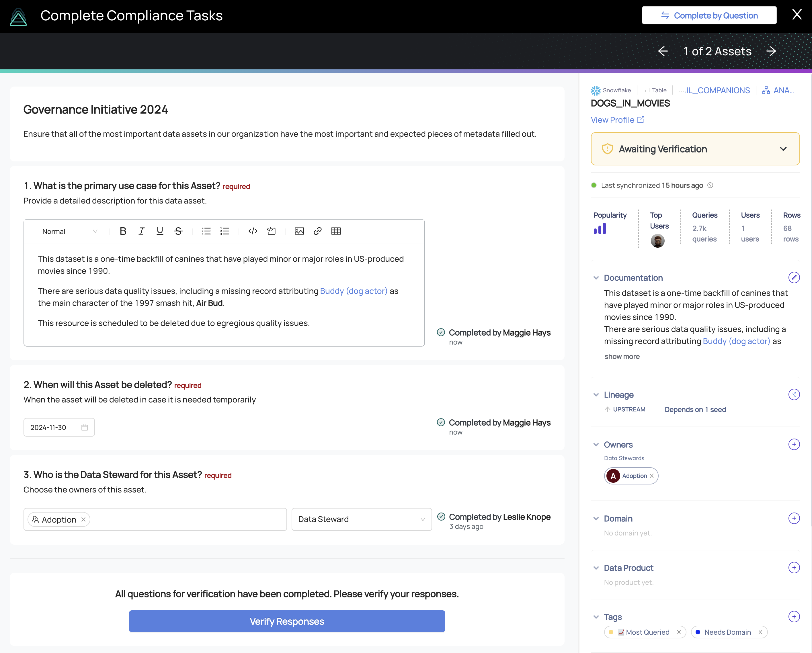Click the Verify Responses button

pos(287,621)
